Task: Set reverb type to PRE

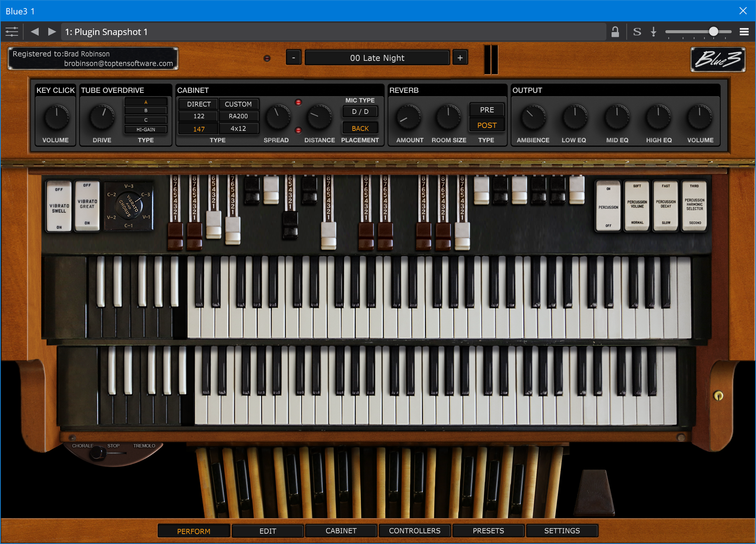Action: (487, 110)
